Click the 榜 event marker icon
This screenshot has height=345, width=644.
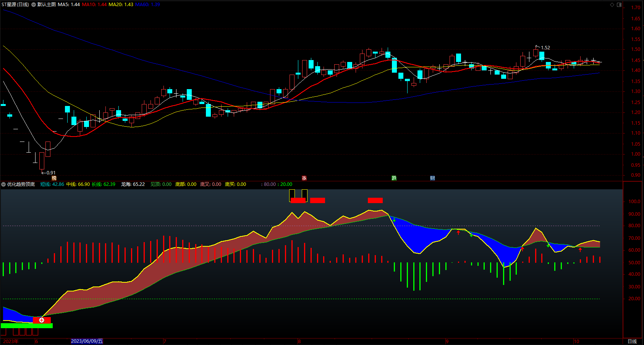(x=54, y=178)
